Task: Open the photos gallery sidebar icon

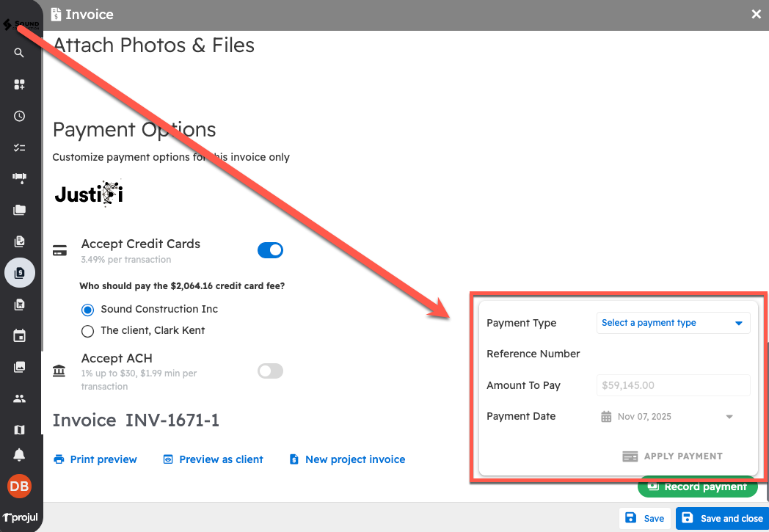Action: pyautogui.click(x=20, y=367)
